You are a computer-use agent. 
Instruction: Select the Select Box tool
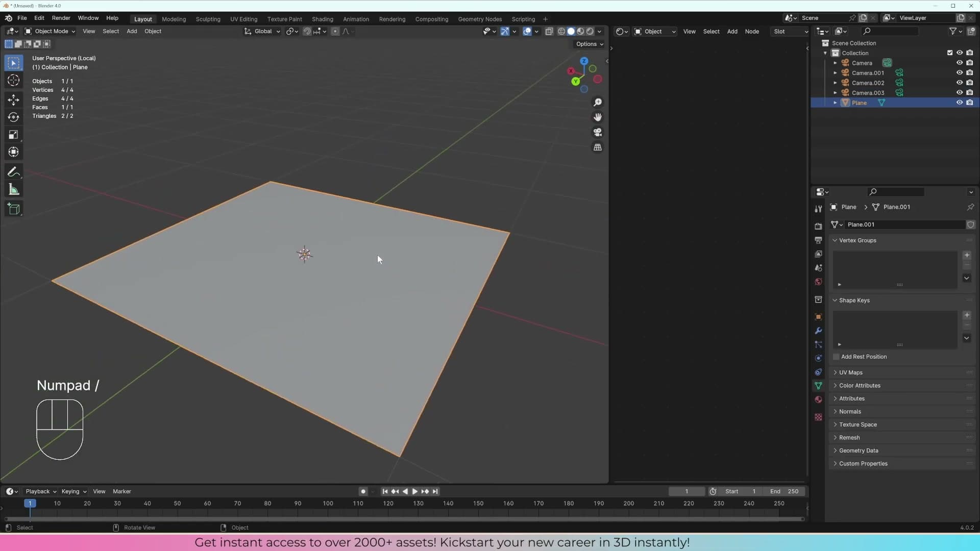tap(14, 63)
